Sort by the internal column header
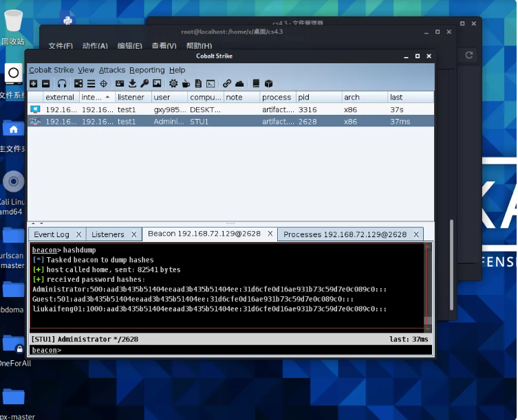The width and height of the screenshot is (518, 420). point(97,97)
